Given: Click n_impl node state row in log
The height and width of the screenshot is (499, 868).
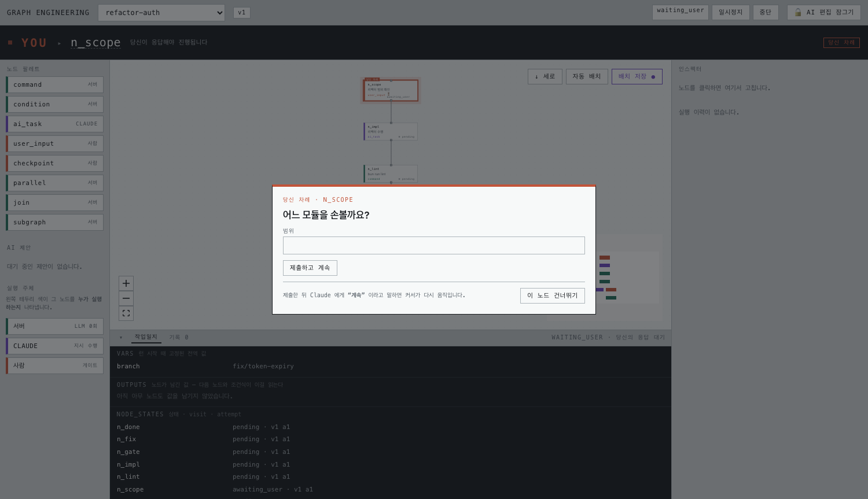Looking at the screenshot, I should [391, 464].
